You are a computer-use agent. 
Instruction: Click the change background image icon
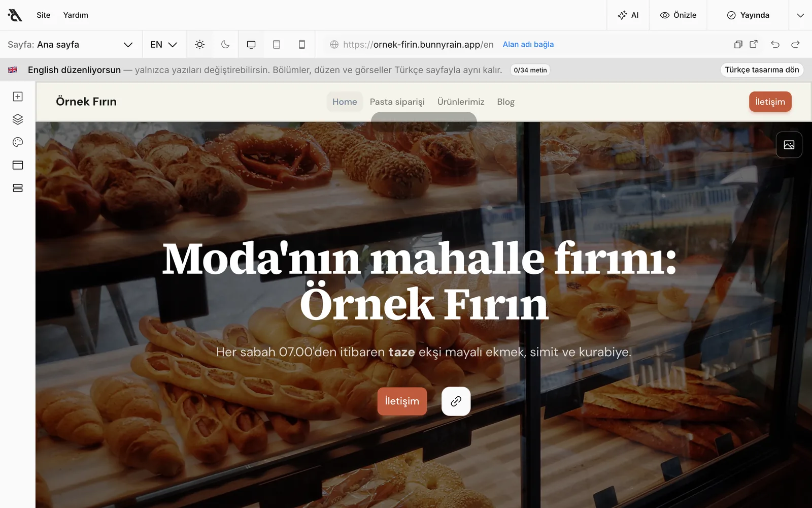pos(789,145)
